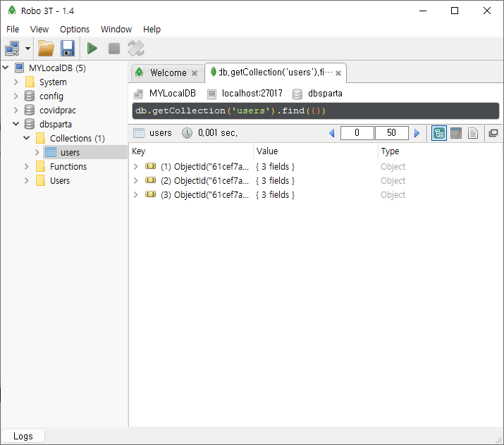Expand the System folder
This screenshot has height=445, width=504.
[x=16, y=82]
